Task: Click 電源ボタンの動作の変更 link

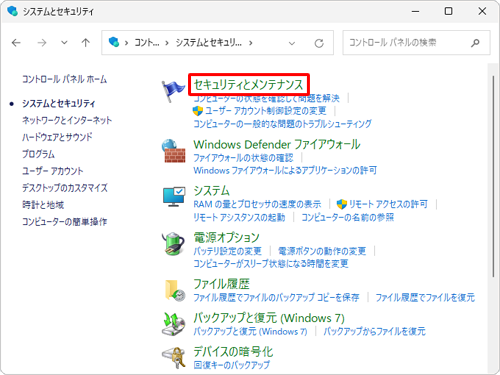Action: coord(322,251)
